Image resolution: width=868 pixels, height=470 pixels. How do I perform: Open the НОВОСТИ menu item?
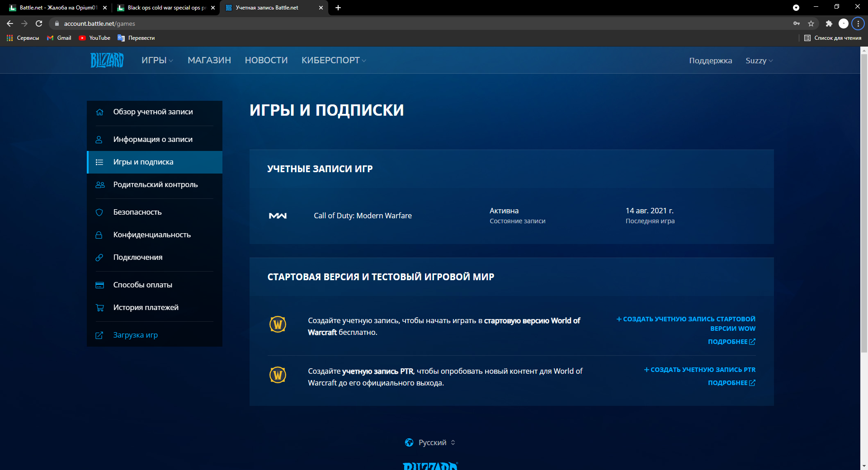coord(266,60)
